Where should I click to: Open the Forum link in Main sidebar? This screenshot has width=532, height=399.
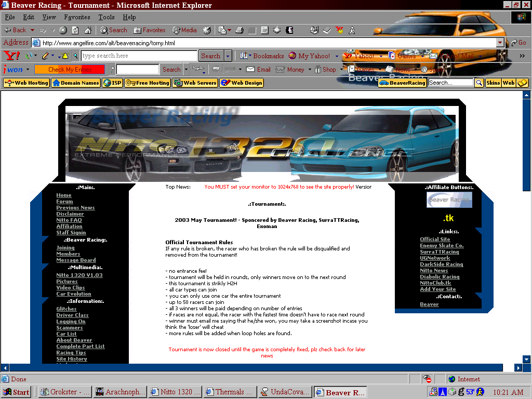[64, 202]
